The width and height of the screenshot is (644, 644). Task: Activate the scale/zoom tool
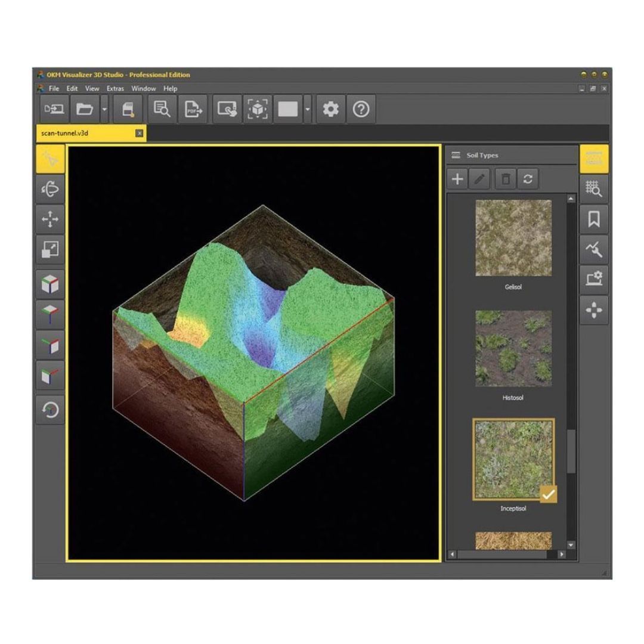point(50,249)
